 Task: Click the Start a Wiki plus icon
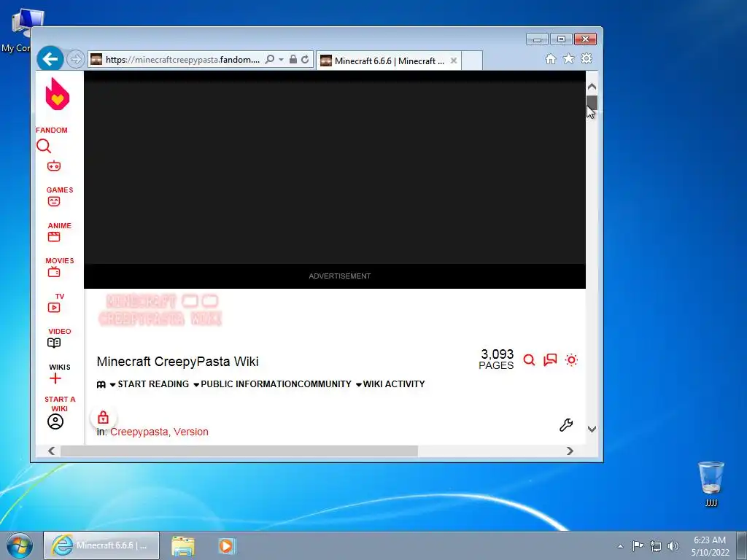click(x=55, y=378)
